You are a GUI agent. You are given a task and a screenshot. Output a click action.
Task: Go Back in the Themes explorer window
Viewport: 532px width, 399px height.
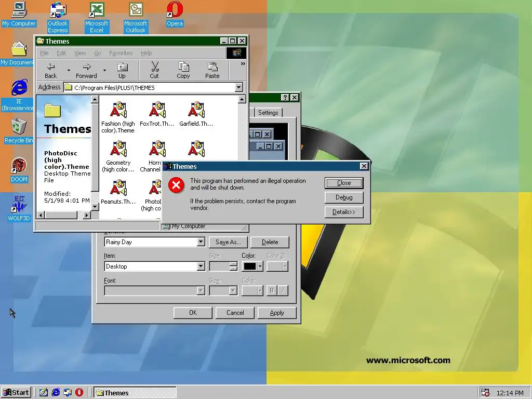[50, 71]
